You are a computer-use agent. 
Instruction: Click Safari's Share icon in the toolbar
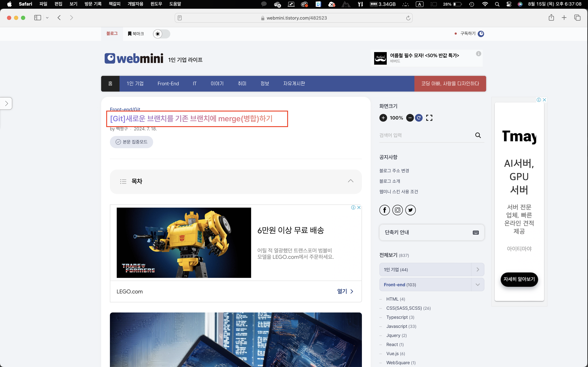point(551,18)
